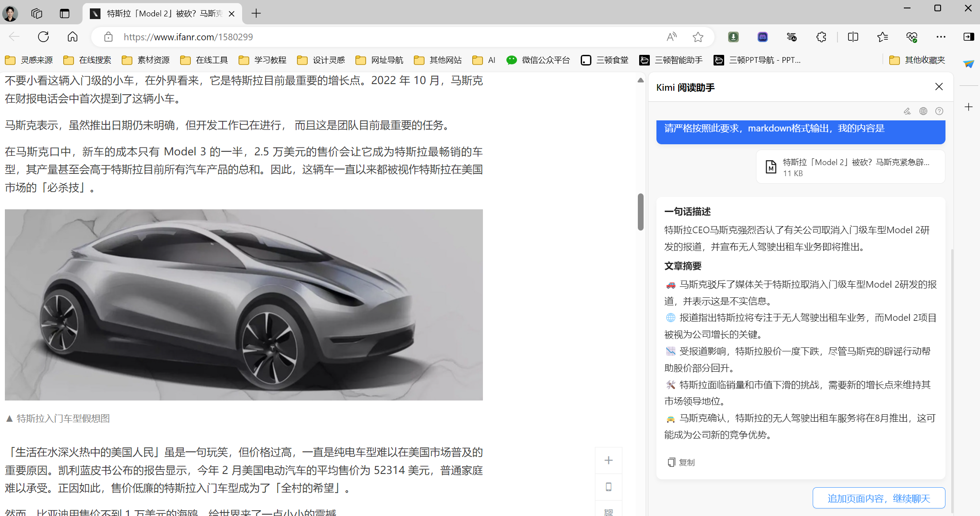
Task: Open the blue paper plane sidebar app
Action: point(968,64)
